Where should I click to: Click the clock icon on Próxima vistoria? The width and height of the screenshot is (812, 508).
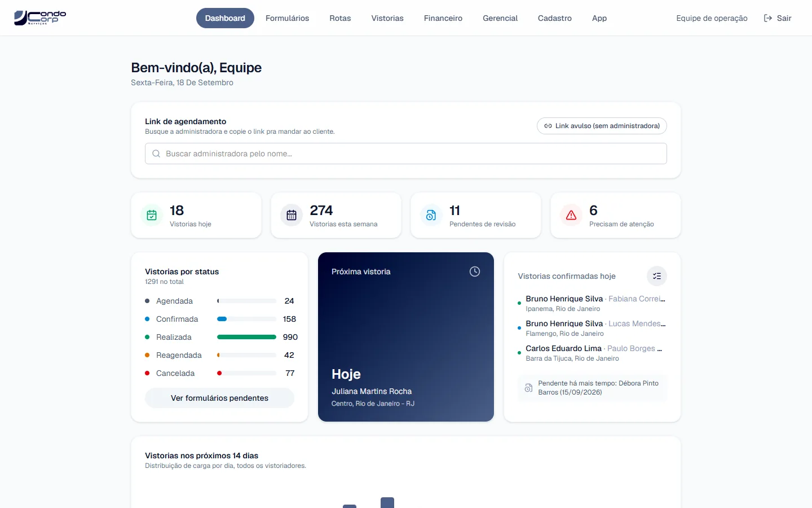point(475,271)
